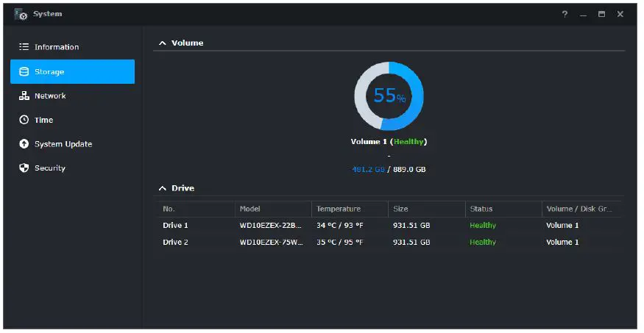
Task: Minimize the System window
Action: click(x=583, y=15)
